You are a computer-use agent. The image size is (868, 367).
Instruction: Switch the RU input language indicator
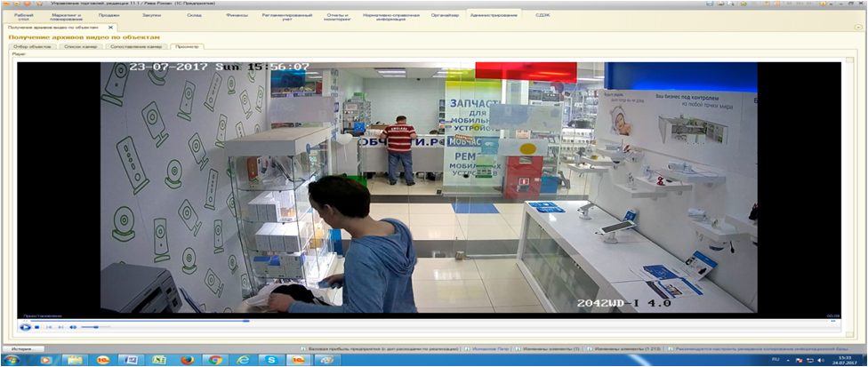pyautogui.click(x=776, y=359)
